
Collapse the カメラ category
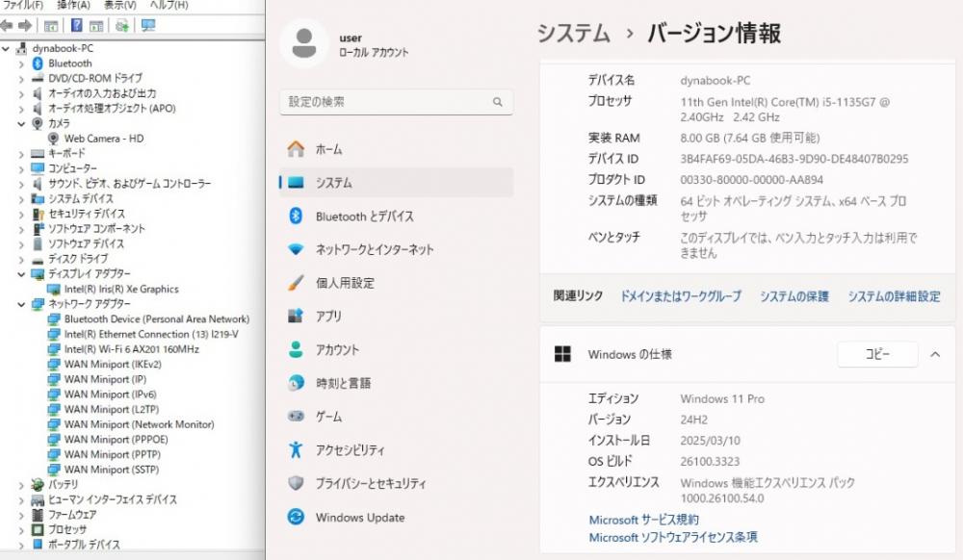click(21, 124)
